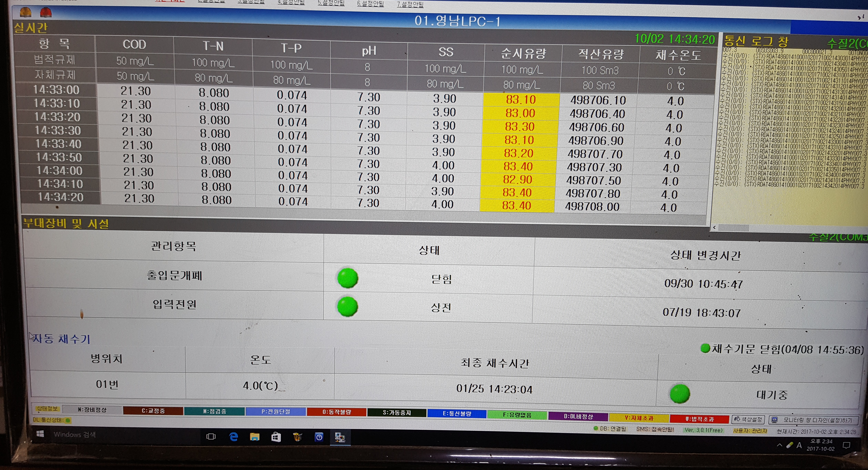Open 색상설정 color settings button

(748, 420)
